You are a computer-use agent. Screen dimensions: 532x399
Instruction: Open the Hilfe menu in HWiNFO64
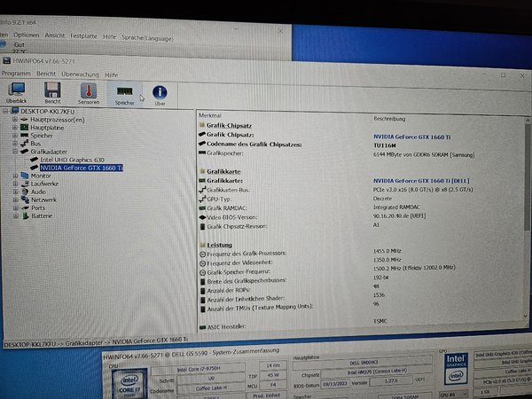tap(112, 75)
